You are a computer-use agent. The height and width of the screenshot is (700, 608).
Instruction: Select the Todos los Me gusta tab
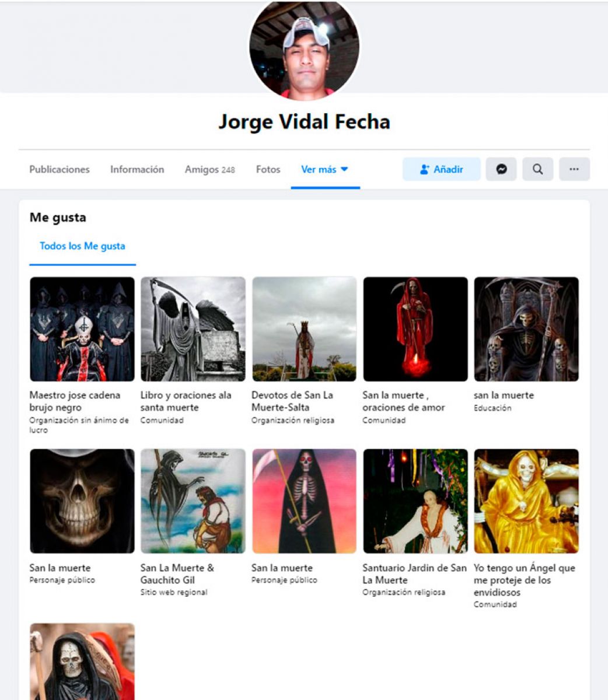tap(82, 246)
